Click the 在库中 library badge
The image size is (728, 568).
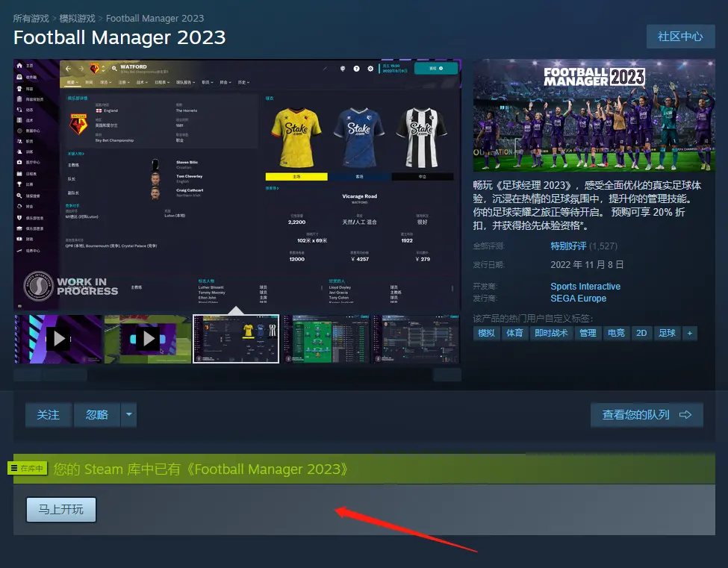tap(28, 468)
